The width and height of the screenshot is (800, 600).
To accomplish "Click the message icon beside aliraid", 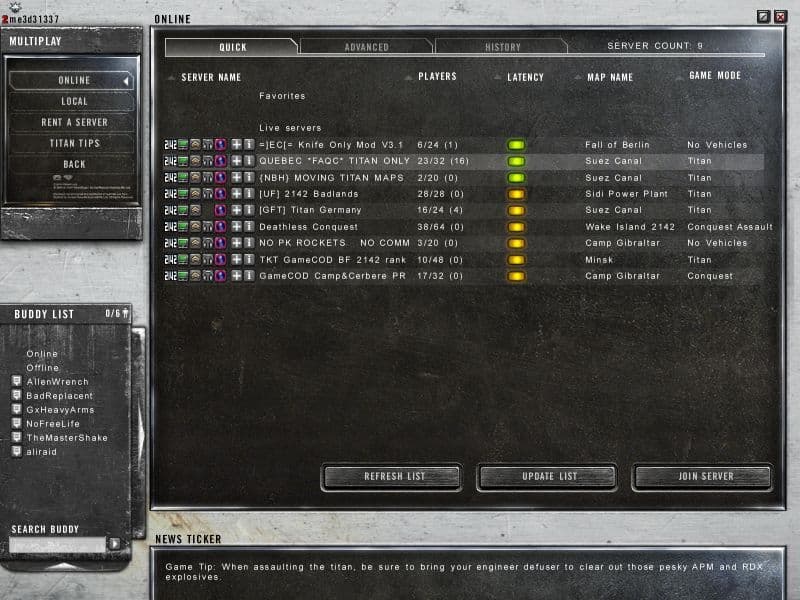I will (x=16, y=452).
